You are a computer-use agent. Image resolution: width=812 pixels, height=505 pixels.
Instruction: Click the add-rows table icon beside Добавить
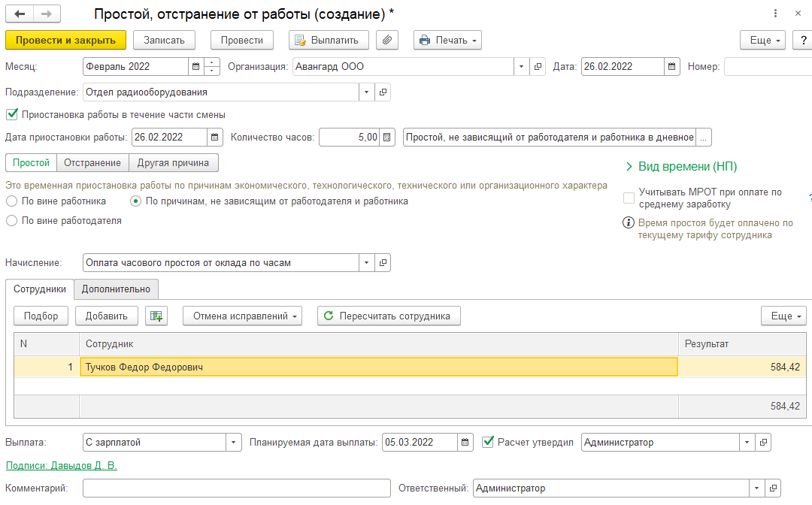(156, 316)
